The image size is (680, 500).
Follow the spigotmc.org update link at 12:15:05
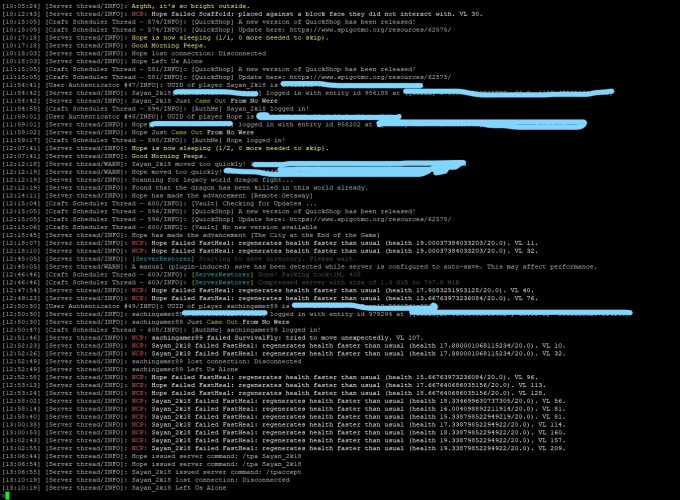point(370,219)
